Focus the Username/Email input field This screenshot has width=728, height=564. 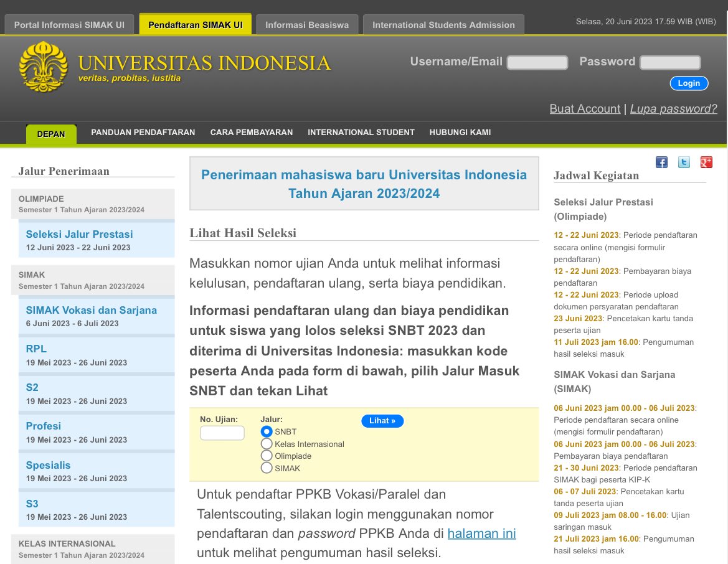click(537, 62)
